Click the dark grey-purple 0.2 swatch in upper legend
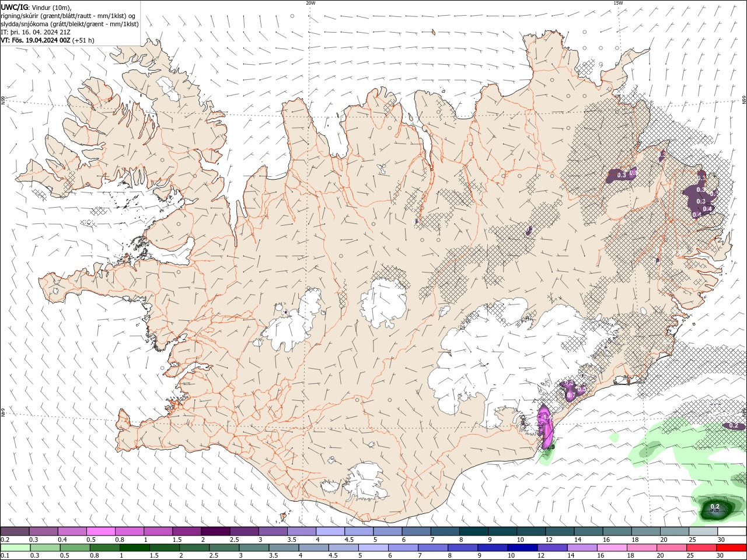This screenshot has width=747, height=560. [15, 531]
